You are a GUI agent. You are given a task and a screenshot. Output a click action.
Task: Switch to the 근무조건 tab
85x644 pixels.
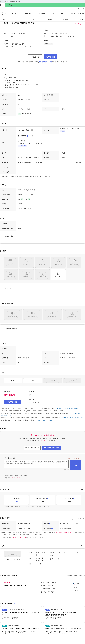pos(18,19)
